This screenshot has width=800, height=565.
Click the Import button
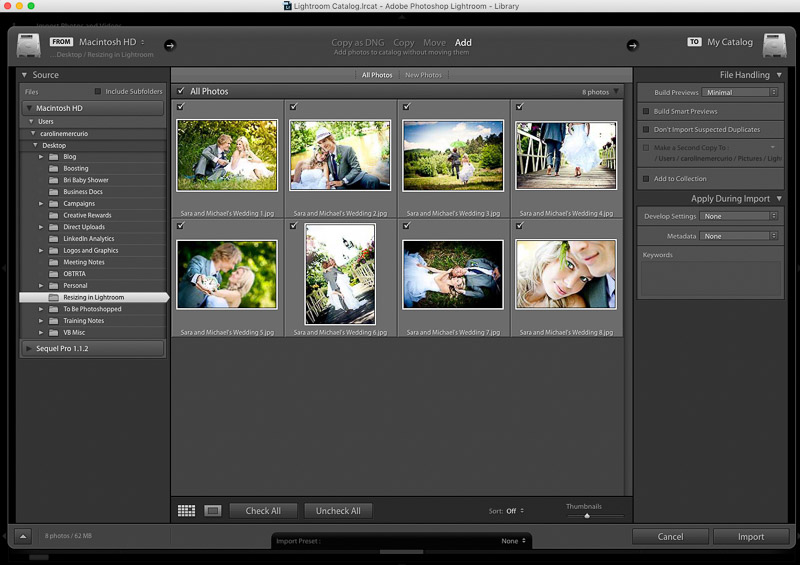751,537
